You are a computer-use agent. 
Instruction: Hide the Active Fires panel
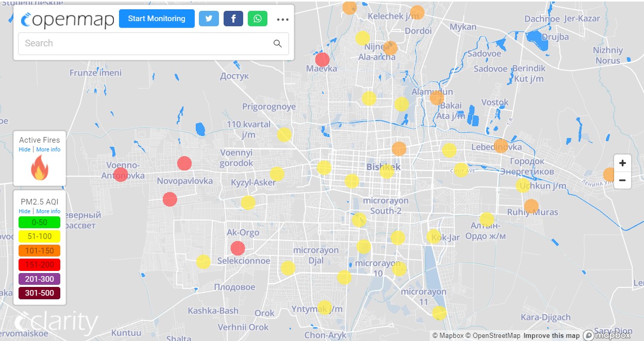(25, 149)
